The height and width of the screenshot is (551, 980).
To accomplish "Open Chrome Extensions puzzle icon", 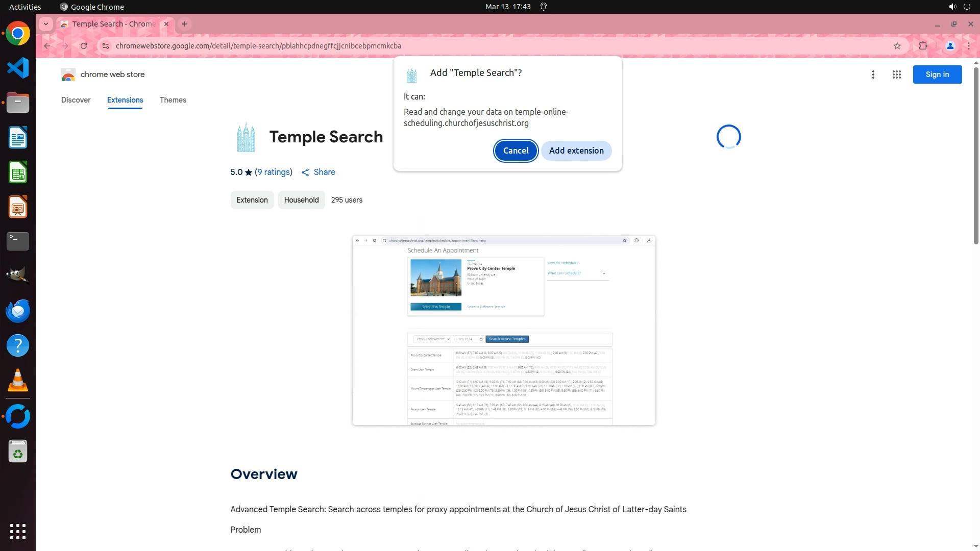I will pos(923,46).
